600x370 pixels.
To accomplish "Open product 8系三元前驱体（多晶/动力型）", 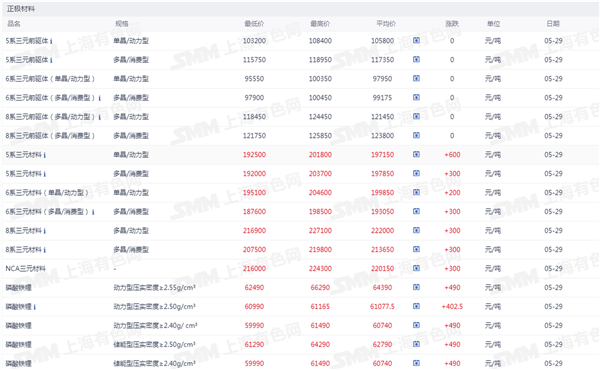I will click(50, 117).
